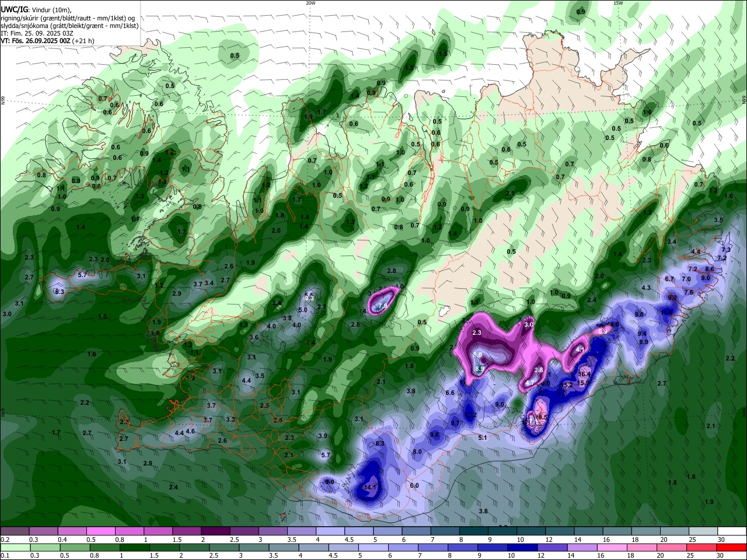
Task: Click the '15W' longitude label
Action: (618, 3)
